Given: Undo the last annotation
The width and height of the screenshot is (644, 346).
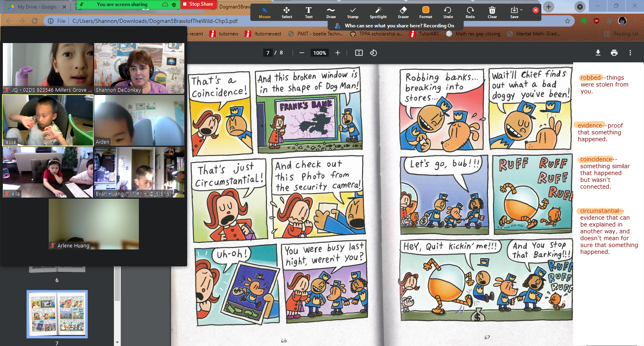Looking at the screenshot, I should [x=448, y=12].
